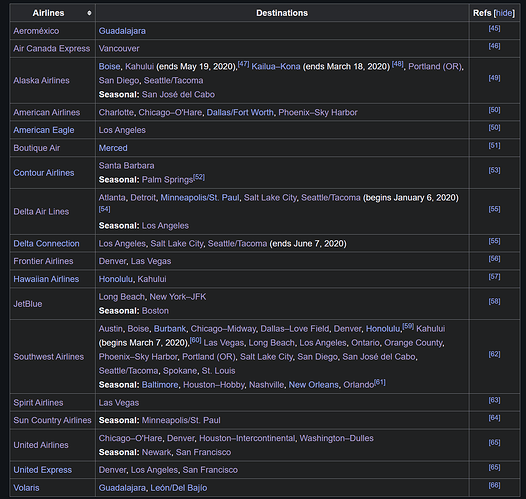Click the St. Louis destination link

(218, 371)
